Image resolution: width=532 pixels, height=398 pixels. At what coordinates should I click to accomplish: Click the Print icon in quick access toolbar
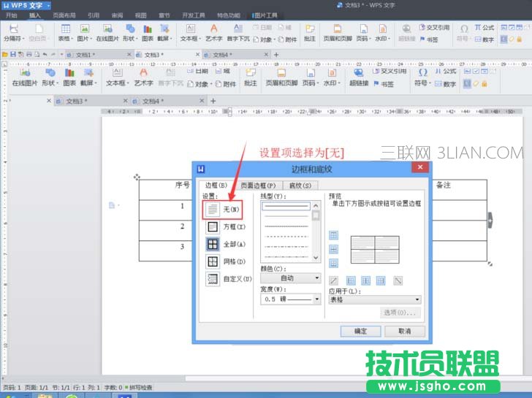pos(28,54)
